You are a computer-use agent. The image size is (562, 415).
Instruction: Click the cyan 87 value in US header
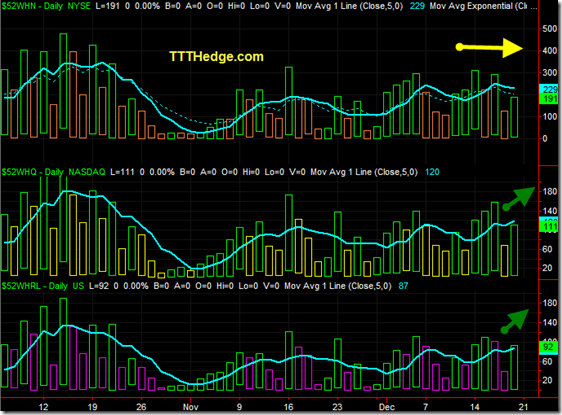pyautogui.click(x=403, y=286)
